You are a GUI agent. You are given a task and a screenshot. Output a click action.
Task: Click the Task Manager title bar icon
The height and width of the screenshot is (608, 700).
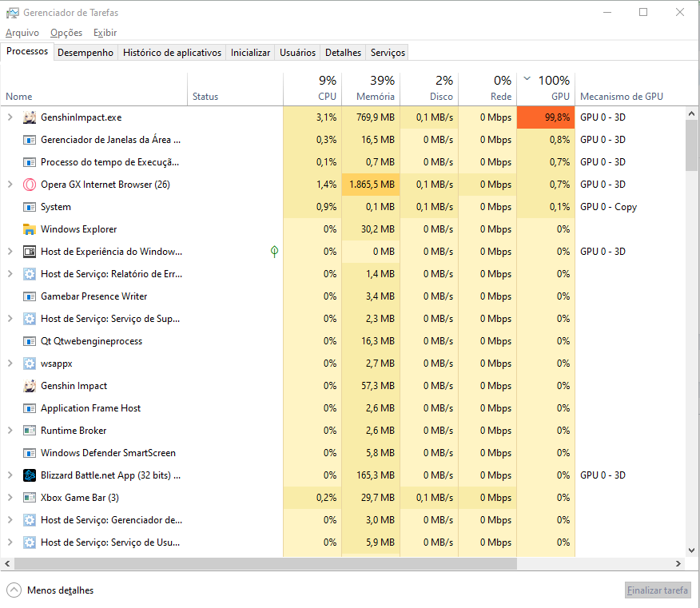(x=13, y=13)
